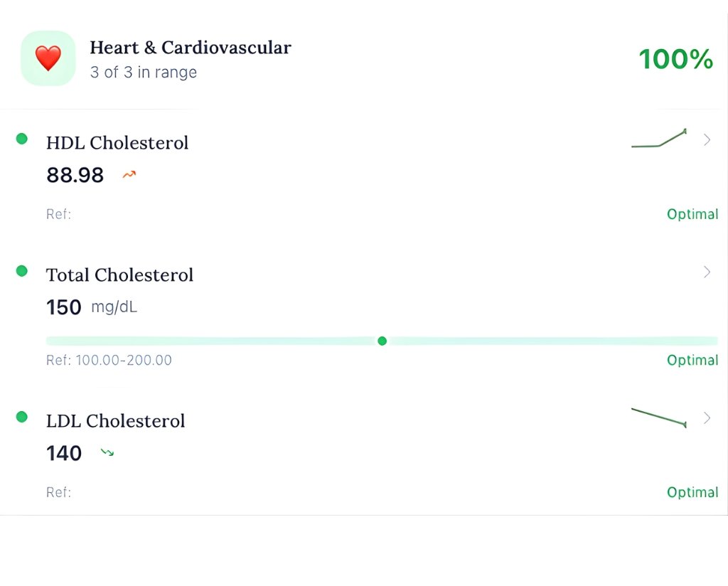
Task: Click the 3 of 3 in range text
Action: coord(143,73)
